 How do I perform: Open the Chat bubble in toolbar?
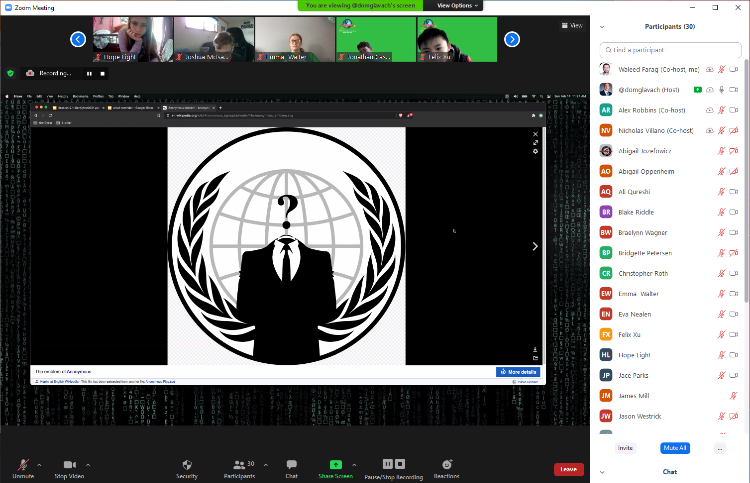tap(292, 469)
